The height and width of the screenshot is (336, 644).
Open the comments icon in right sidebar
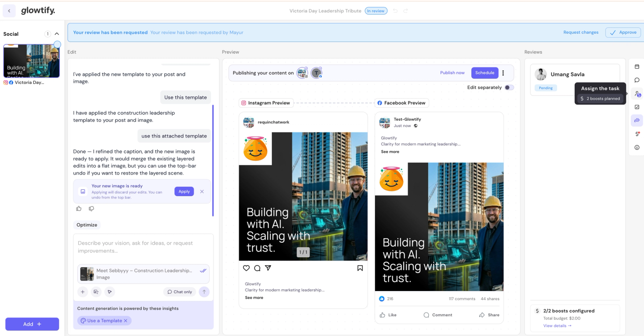[x=637, y=80]
